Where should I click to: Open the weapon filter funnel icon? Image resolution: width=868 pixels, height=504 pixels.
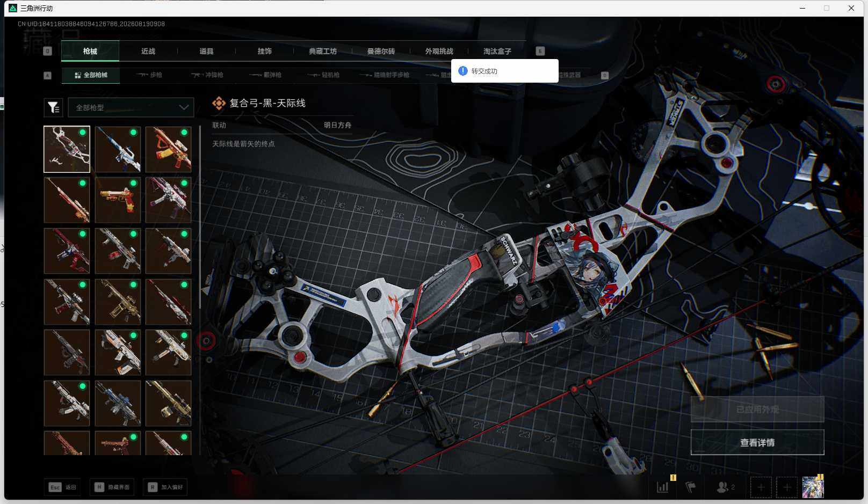(53, 107)
